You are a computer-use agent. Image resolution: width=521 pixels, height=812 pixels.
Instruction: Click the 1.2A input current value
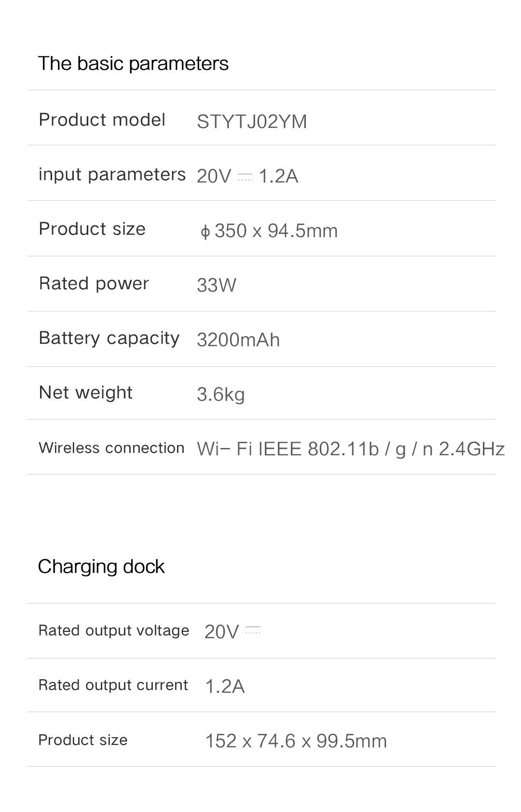[x=278, y=176]
